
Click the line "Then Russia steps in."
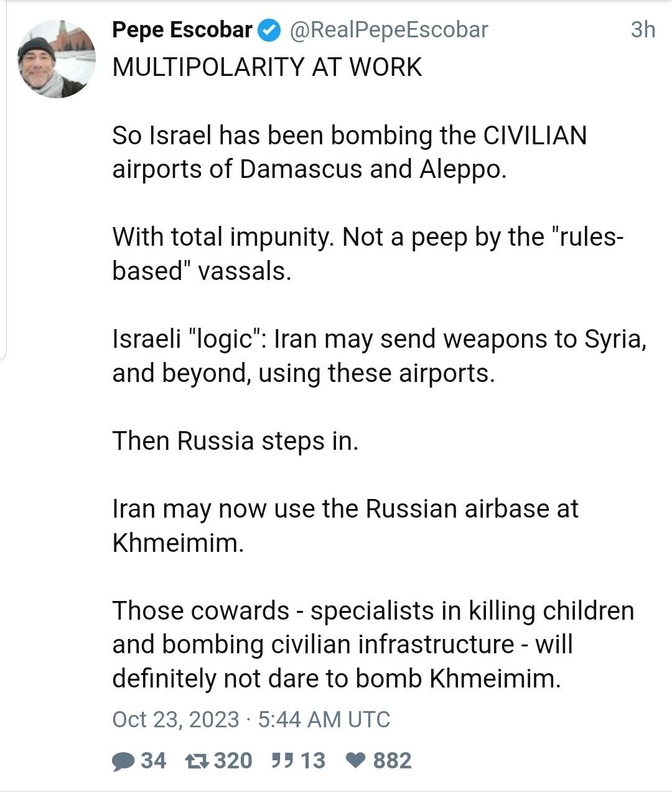pyautogui.click(x=235, y=441)
